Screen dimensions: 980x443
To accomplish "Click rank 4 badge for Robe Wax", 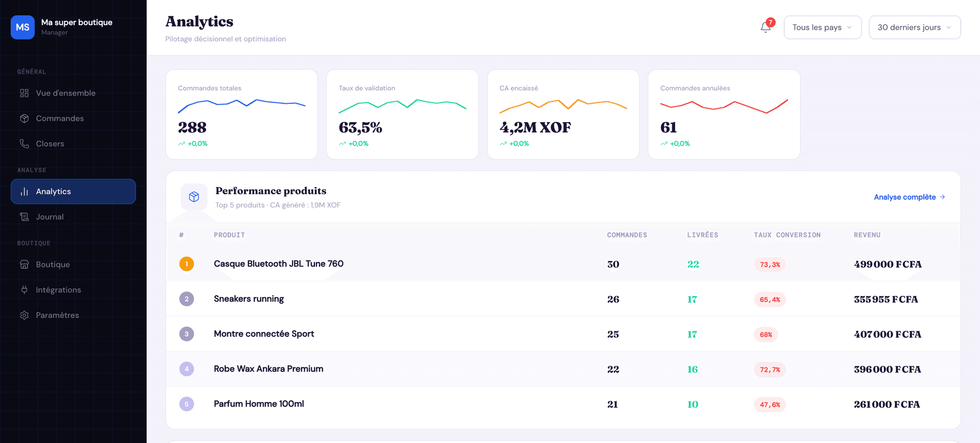I will [187, 369].
